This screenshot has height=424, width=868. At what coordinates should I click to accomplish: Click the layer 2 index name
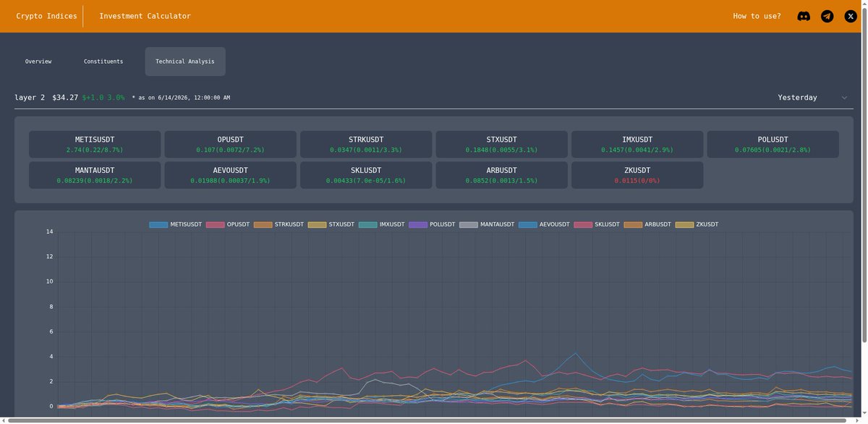pyautogui.click(x=30, y=98)
